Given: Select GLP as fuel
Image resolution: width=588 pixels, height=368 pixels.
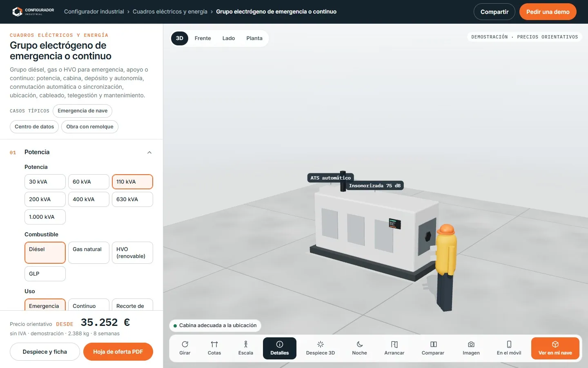Looking at the screenshot, I should (x=45, y=274).
